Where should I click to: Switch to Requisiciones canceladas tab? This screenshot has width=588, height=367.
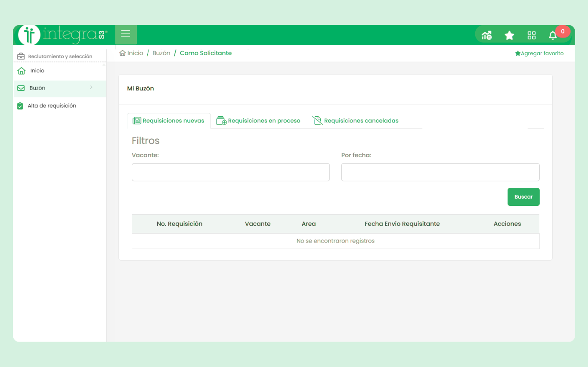click(x=356, y=121)
